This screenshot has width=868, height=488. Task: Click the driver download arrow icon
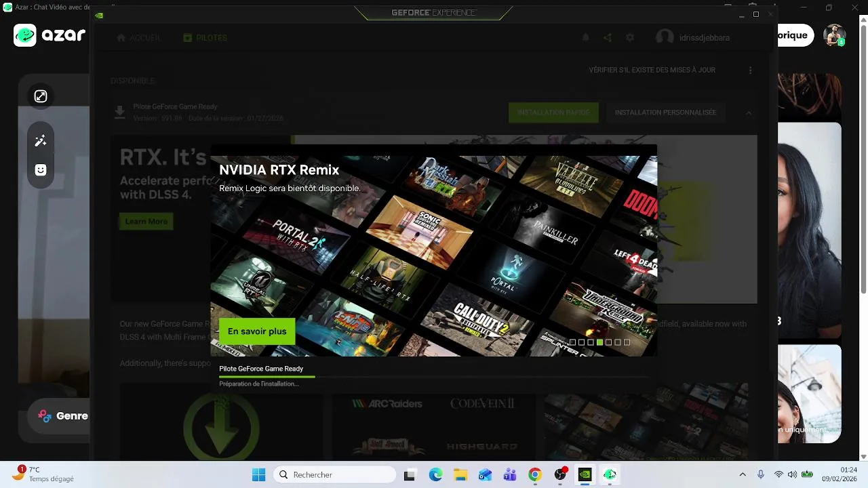(x=119, y=113)
